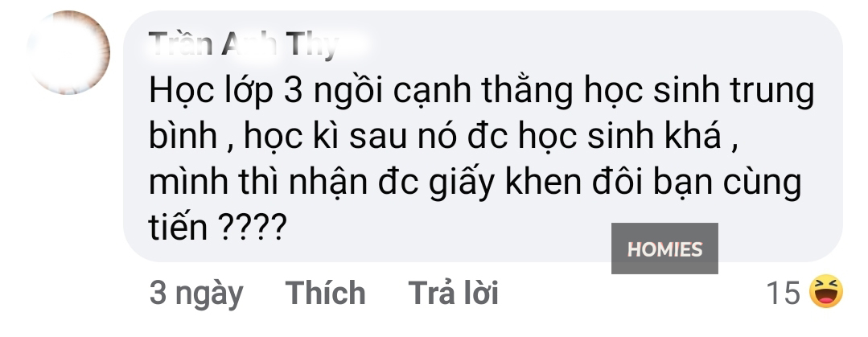
Task: Click the phrase "mình thì nhận" in third line
Action: tap(258, 182)
